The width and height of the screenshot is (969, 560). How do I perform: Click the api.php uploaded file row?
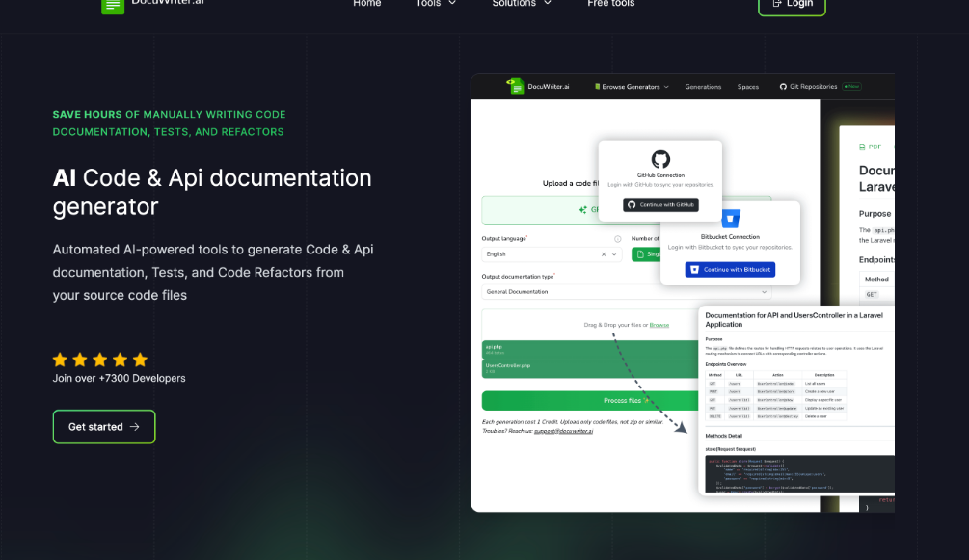[590, 349]
